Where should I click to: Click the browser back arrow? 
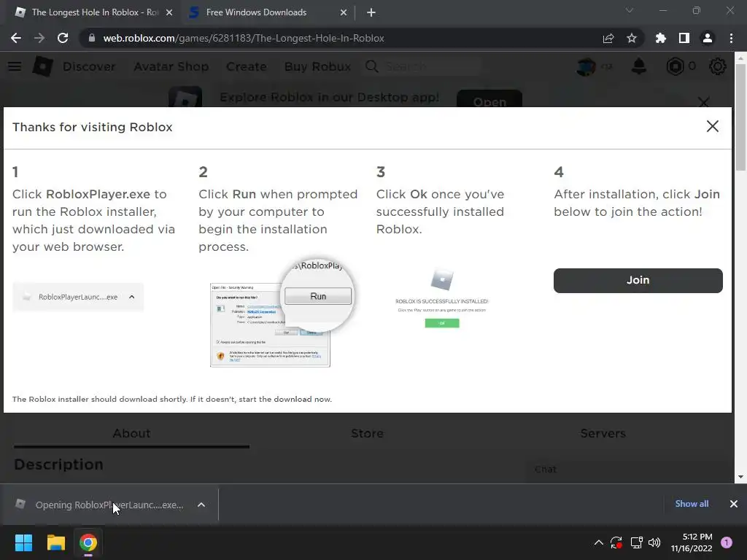point(16,38)
